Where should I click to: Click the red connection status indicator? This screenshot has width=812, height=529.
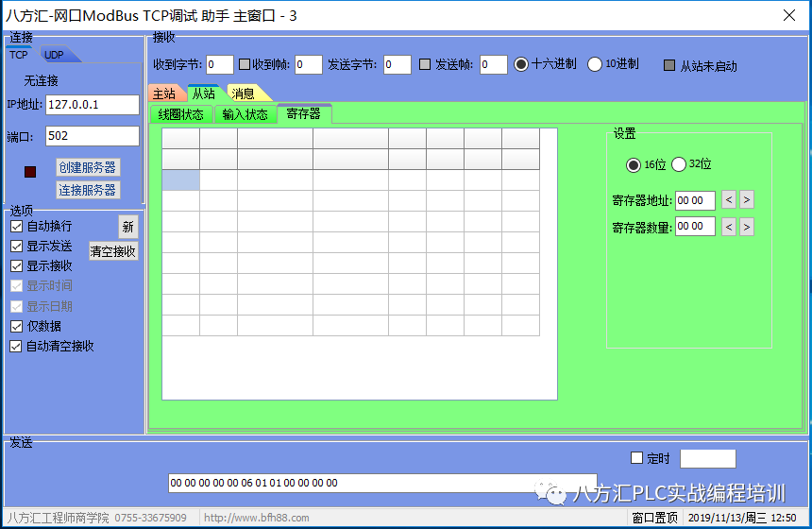(x=30, y=172)
